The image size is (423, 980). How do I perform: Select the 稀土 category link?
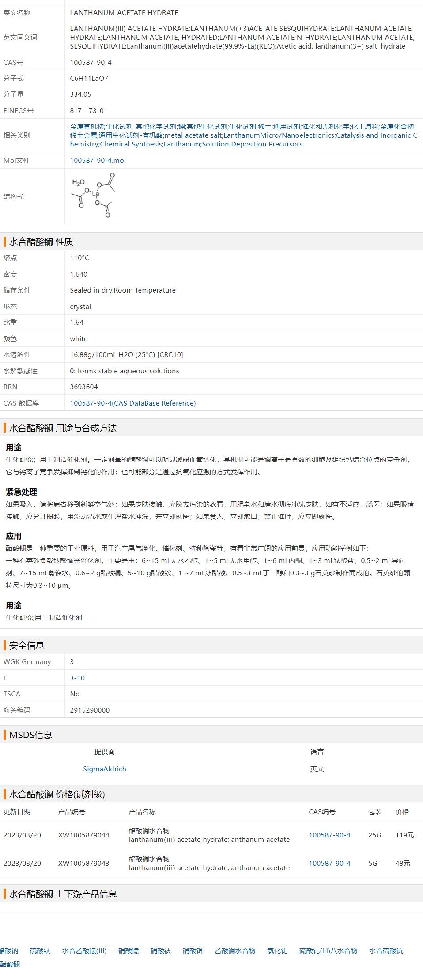[x=264, y=127]
